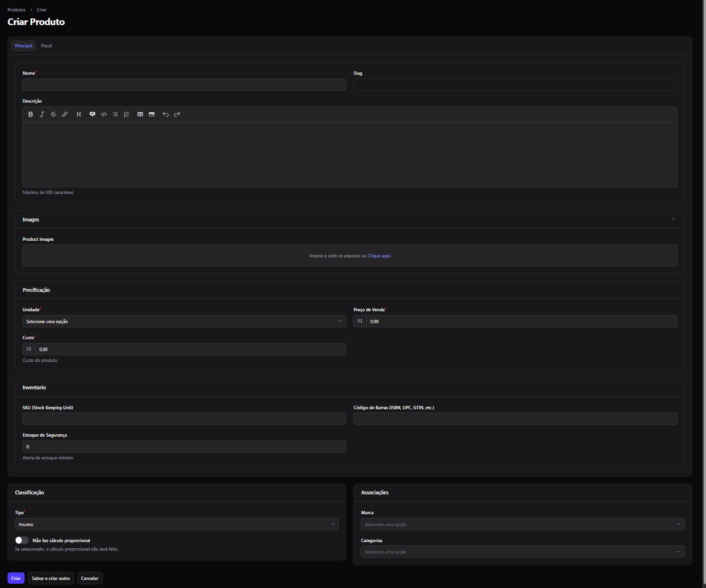Screen dimensions: 706x588
Task: Apply strikethrough formatting in the editor
Action: [x=53, y=114]
